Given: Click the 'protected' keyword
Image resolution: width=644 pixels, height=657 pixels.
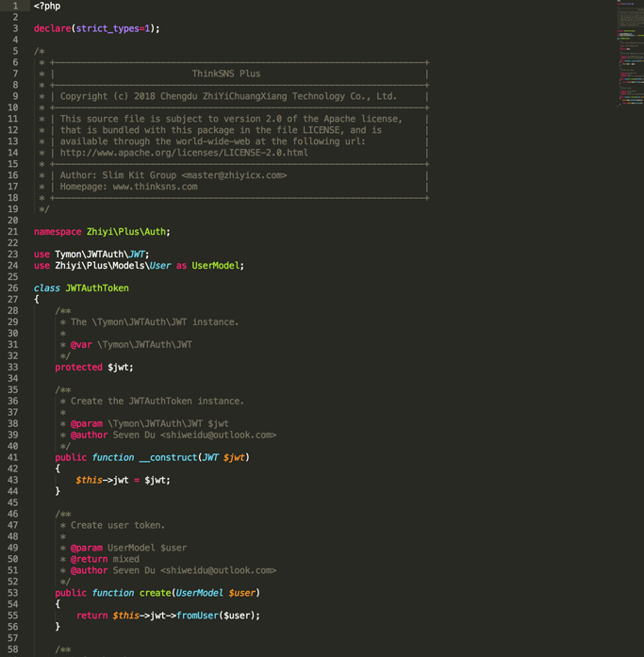Looking at the screenshot, I should point(78,368).
